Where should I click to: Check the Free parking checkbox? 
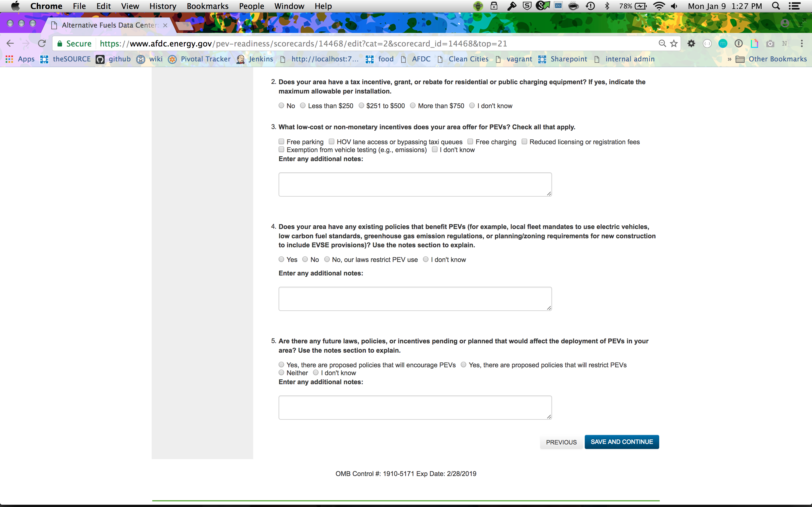[x=281, y=141]
